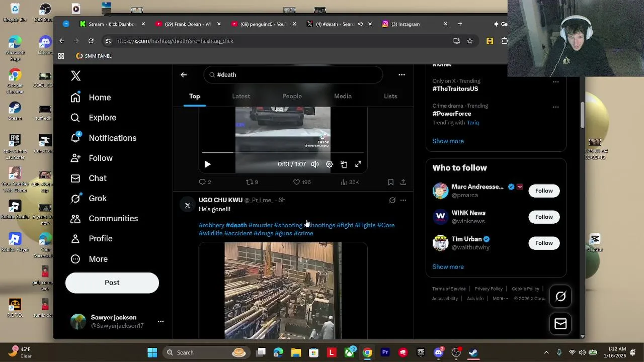Open Windows Start menu
The image size is (644, 362).
pos(152,352)
